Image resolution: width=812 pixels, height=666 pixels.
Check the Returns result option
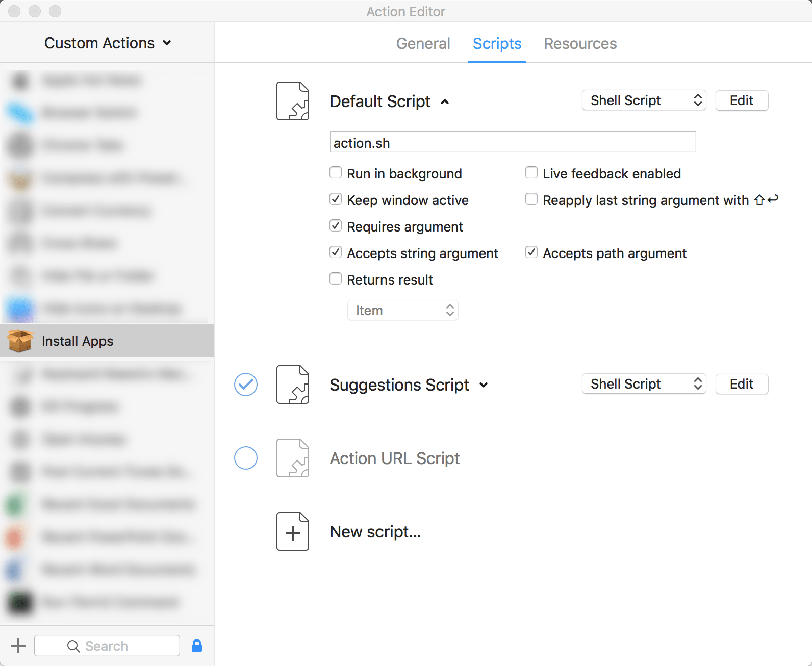(336, 279)
